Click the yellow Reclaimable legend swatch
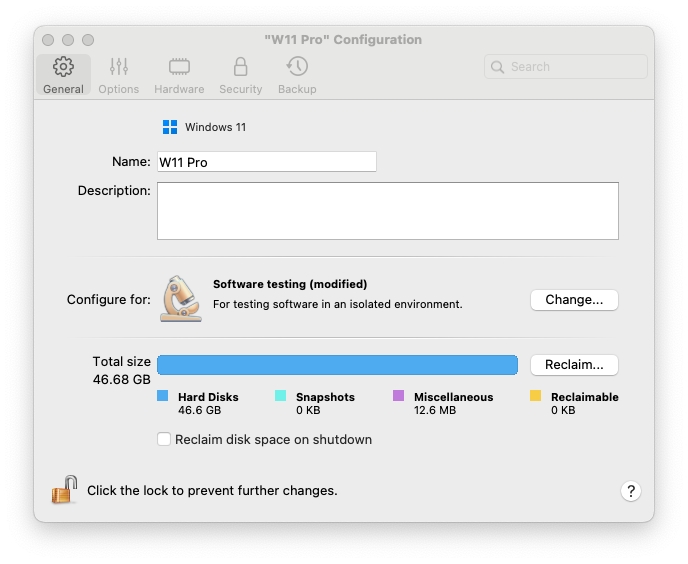This screenshot has height=564, width=688. coord(536,397)
